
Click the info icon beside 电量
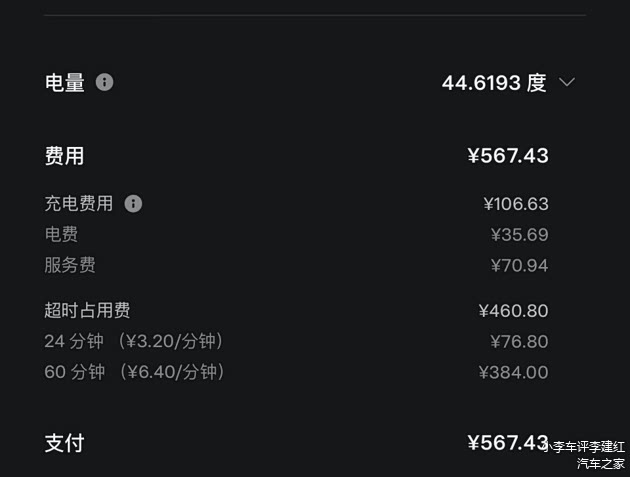coord(105,82)
